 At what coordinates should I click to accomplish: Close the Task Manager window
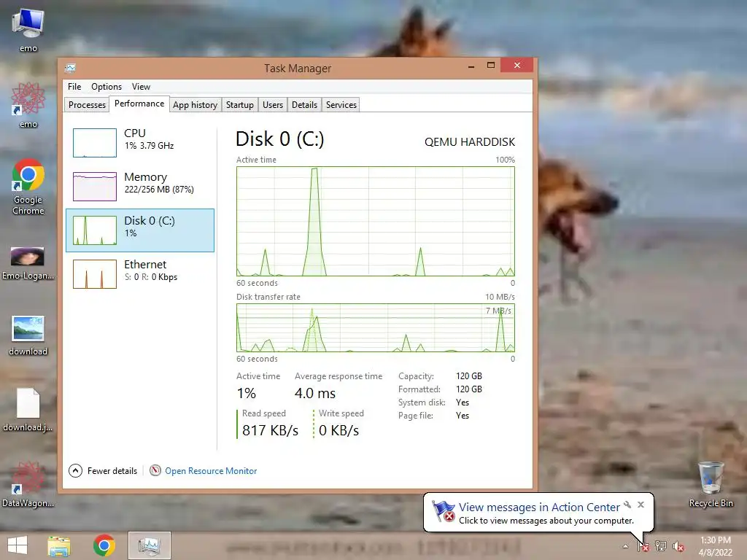click(517, 65)
